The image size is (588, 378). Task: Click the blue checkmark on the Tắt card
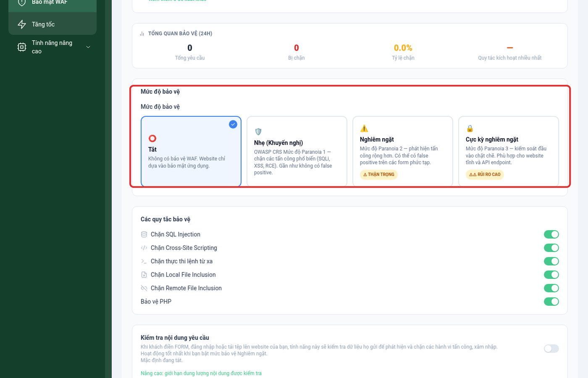click(233, 124)
